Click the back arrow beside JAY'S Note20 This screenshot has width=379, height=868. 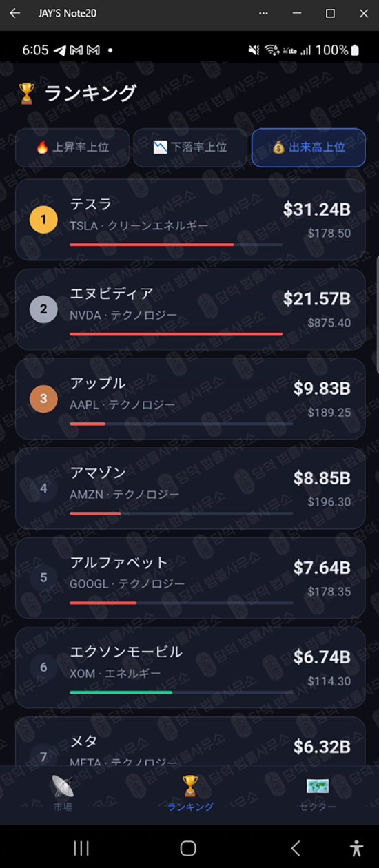tap(15, 13)
